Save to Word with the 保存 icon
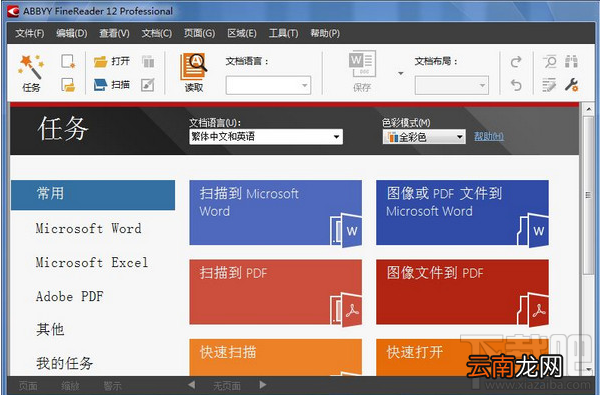This screenshot has width=600, height=395. coord(362,72)
